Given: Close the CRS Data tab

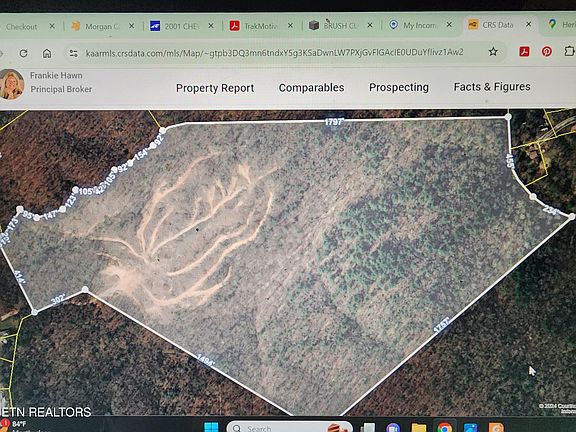Looking at the screenshot, I should point(529,24).
